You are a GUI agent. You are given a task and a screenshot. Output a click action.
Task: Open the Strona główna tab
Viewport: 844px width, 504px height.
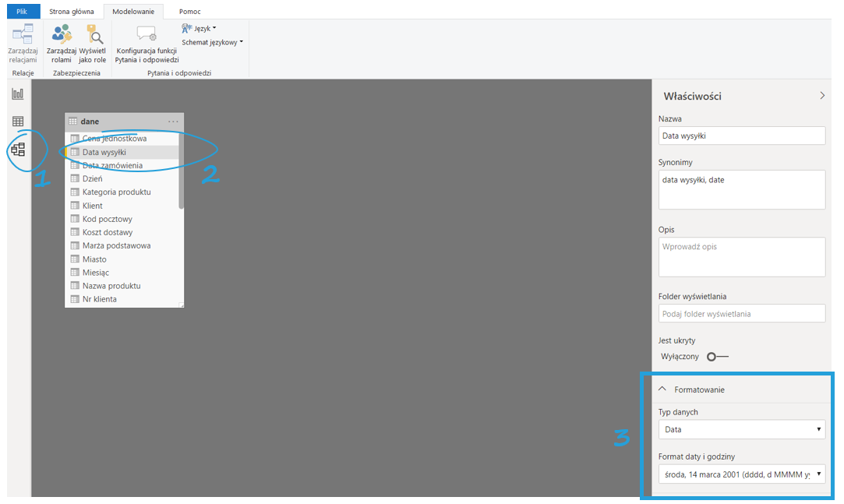point(72,12)
